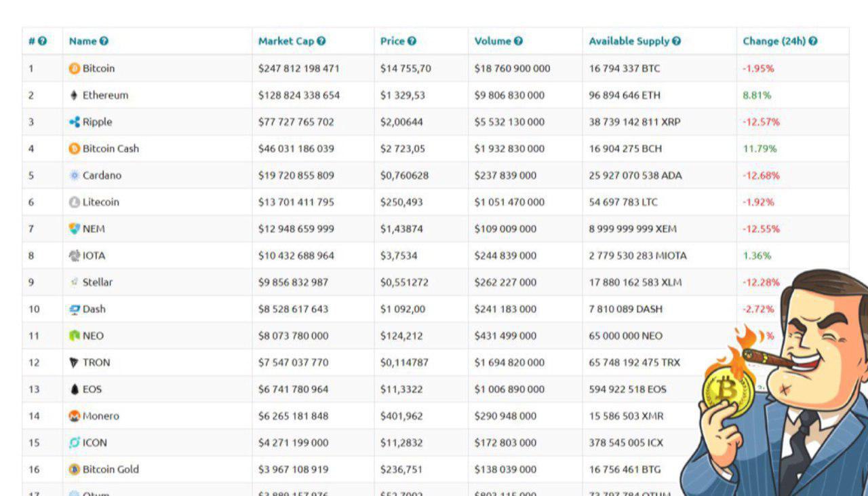Open the Cardano name link
The height and width of the screenshot is (496, 868).
tap(102, 175)
